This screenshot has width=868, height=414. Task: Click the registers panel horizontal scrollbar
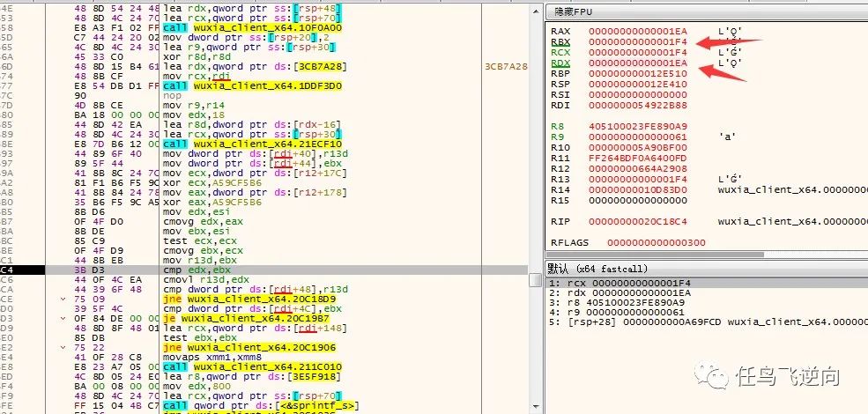[655, 255]
